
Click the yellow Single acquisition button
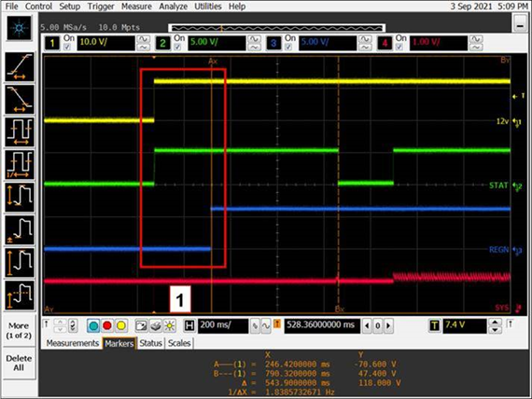pos(120,325)
